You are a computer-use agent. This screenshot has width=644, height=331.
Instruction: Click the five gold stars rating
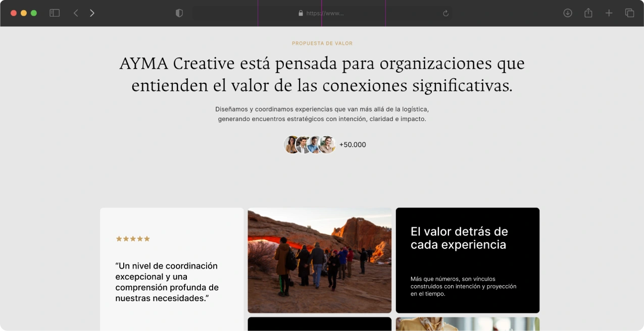pyautogui.click(x=133, y=239)
